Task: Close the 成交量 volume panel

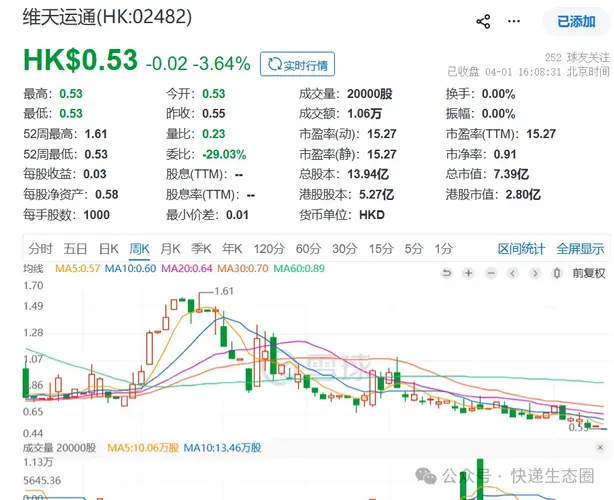Action: coord(600,447)
